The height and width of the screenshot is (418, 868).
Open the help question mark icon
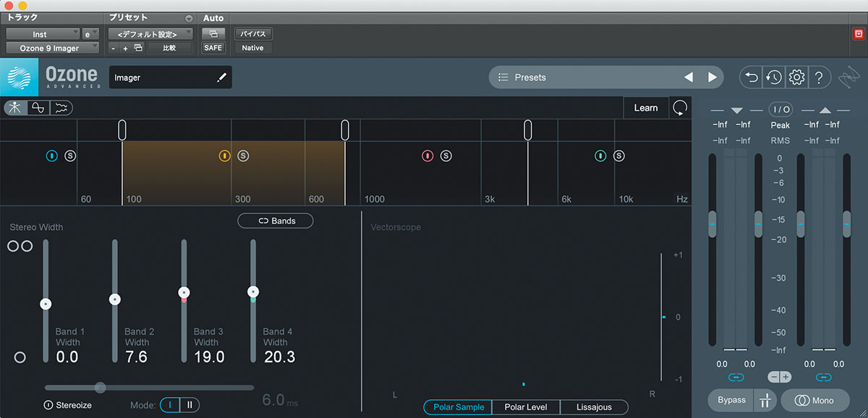tap(818, 77)
